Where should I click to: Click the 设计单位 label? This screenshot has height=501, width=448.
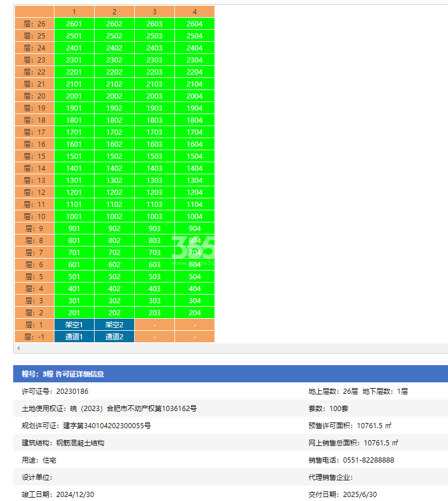point(37,477)
